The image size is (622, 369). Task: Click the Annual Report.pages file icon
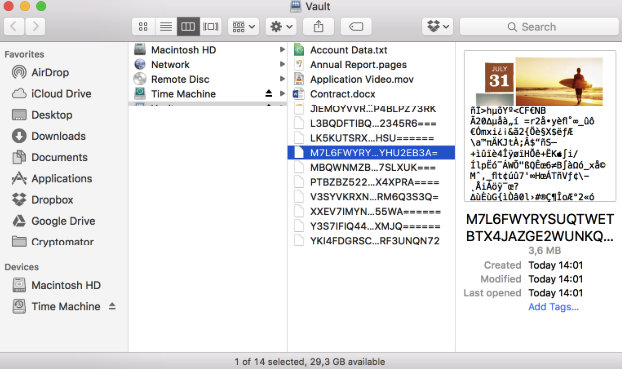pos(299,65)
